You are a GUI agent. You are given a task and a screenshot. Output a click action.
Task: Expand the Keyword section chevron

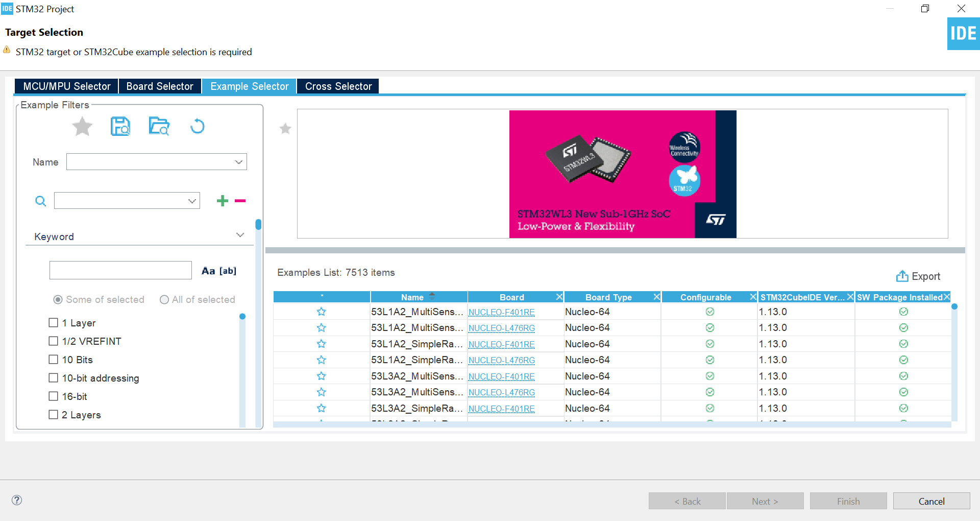point(240,235)
